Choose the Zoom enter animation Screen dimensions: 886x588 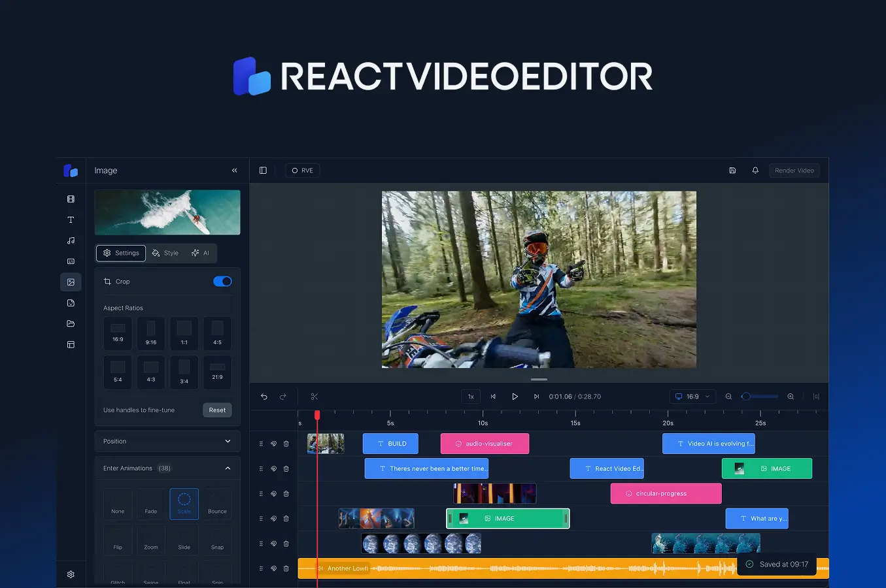tap(151, 540)
